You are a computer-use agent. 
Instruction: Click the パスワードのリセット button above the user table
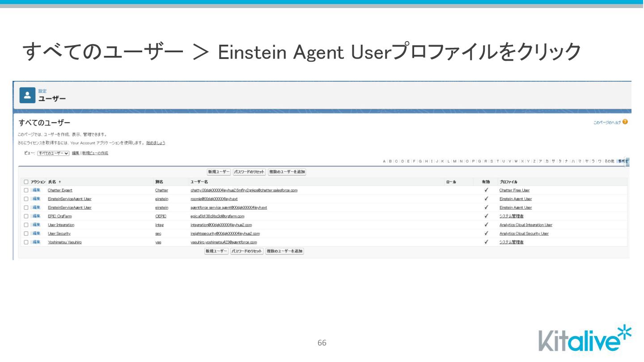click(x=249, y=172)
